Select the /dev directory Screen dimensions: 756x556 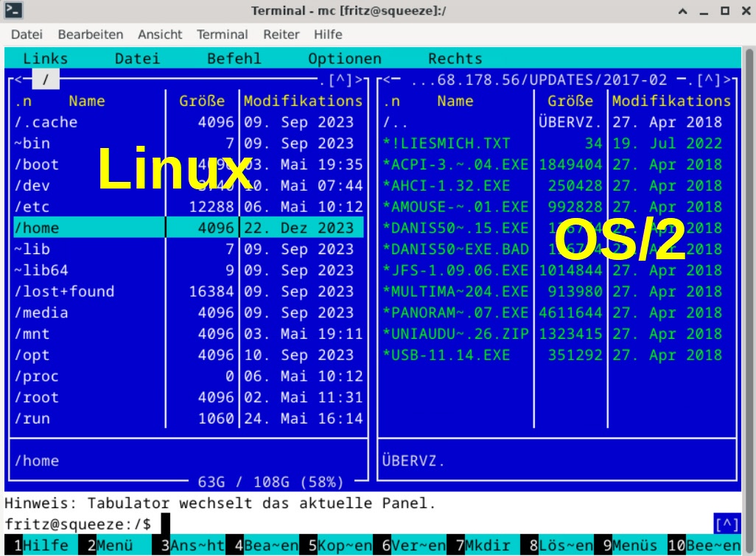pyautogui.click(x=189, y=186)
